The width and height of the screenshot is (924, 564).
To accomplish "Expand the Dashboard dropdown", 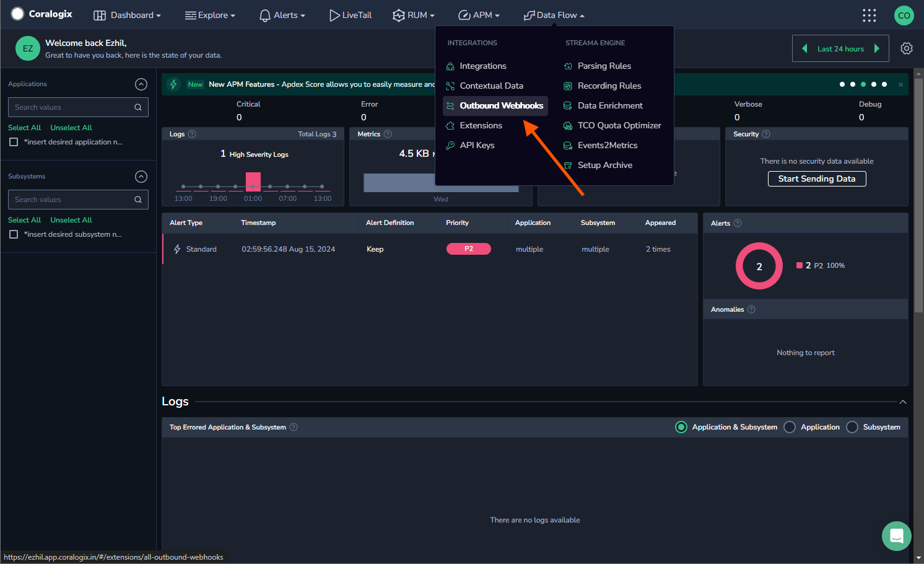I will [127, 15].
